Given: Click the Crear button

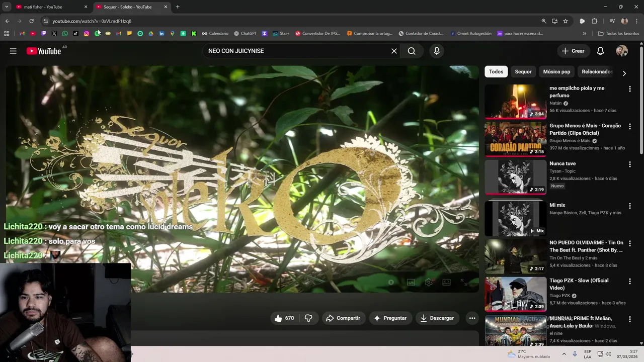Looking at the screenshot, I should point(573,51).
